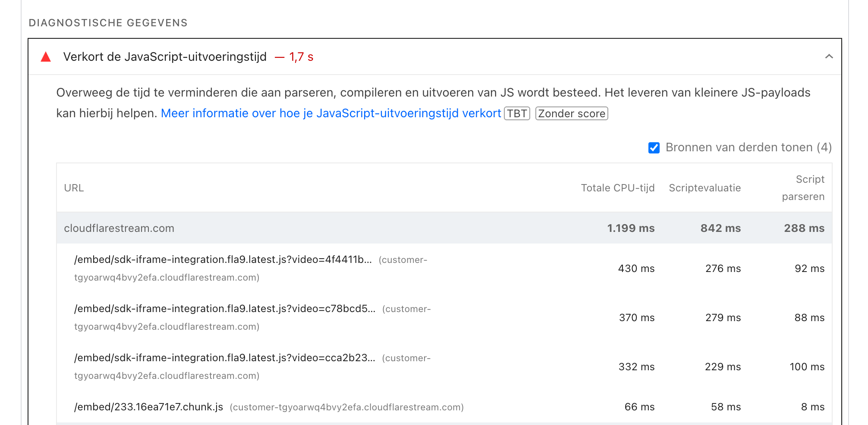
Task: Click the 1,7 s timing value
Action: (x=301, y=56)
